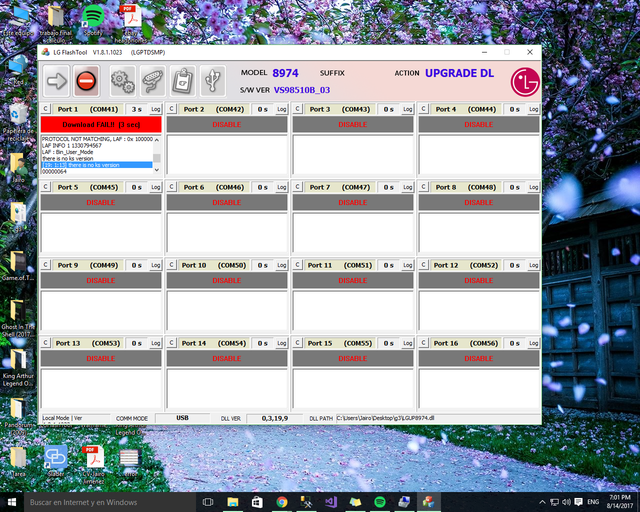Click the Port 15 DISABLE status bar

tap(353, 358)
